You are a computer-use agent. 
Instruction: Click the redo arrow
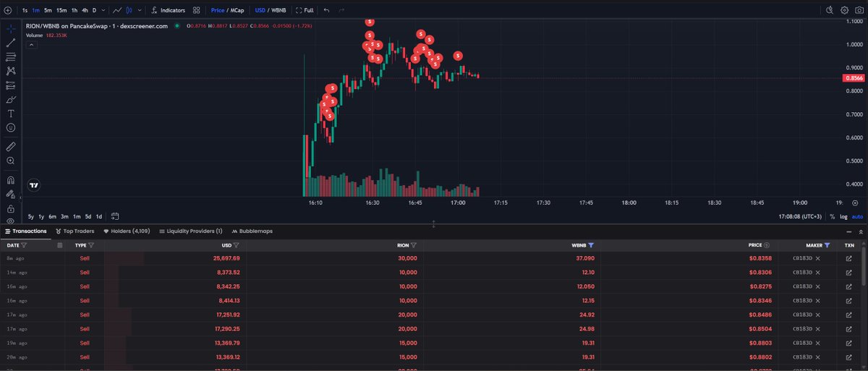(341, 10)
